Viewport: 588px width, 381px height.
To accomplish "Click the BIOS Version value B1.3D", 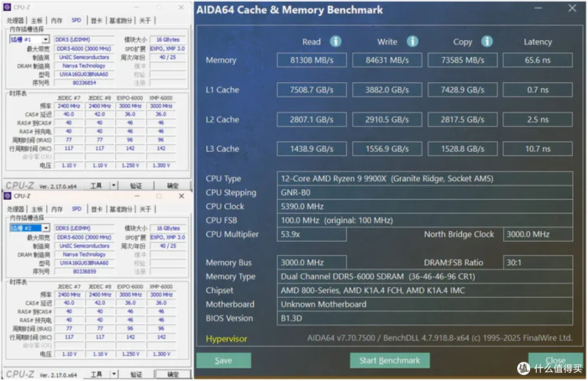I will click(x=425, y=318).
